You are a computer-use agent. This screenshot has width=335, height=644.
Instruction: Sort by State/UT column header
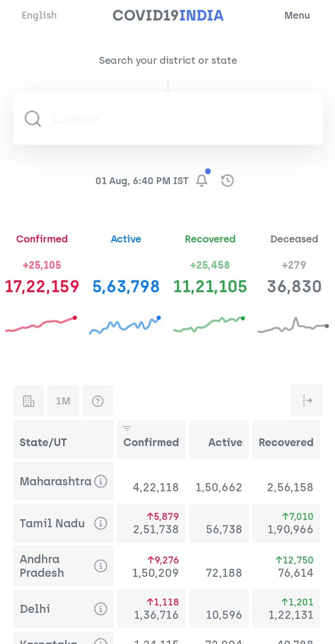tap(63, 440)
